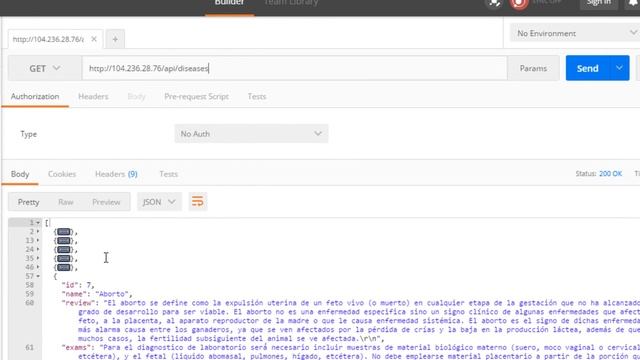Open the request Tests tab
This screenshot has width=640, height=360.
[x=257, y=97]
